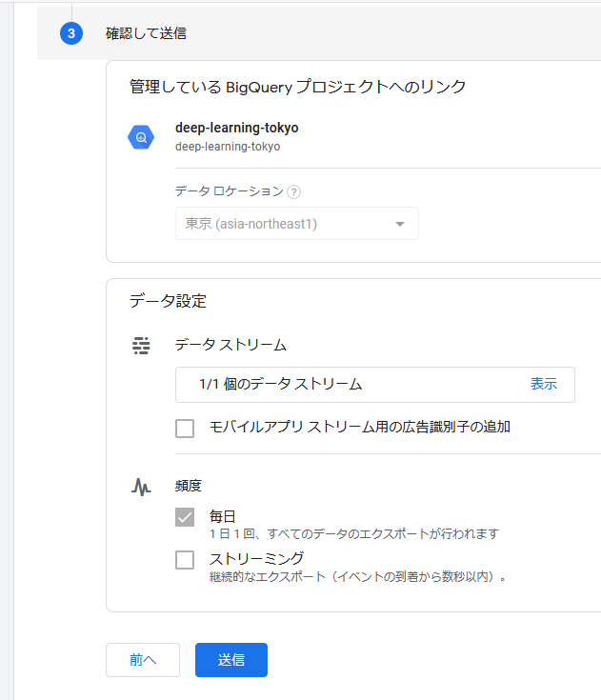Click the deep-learning-tokyo project name
Image resolution: width=601 pixels, height=700 pixels.
point(236,128)
